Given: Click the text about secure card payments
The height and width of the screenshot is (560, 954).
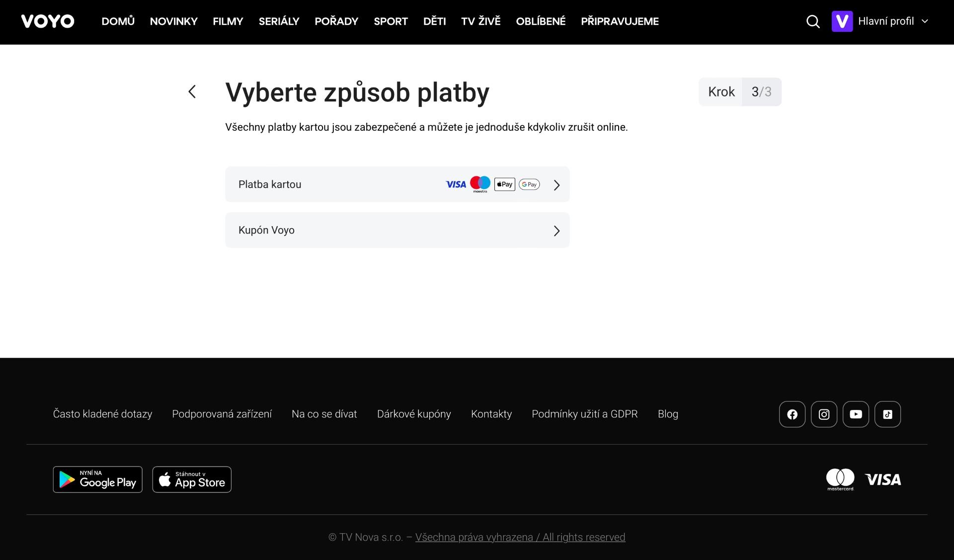Looking at the screenshot, I should tap(426, 127).
